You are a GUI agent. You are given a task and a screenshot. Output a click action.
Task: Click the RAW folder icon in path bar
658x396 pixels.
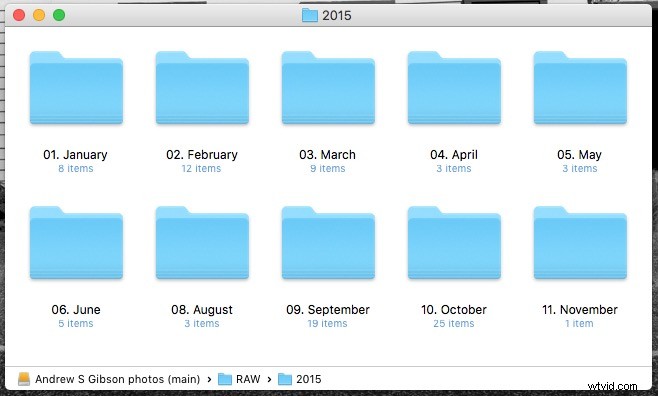[225, 379]
